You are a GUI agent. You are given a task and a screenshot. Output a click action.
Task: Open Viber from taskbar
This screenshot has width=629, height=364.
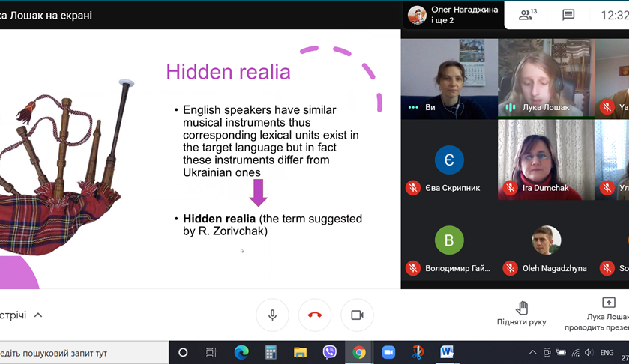(x=330, y=352)
